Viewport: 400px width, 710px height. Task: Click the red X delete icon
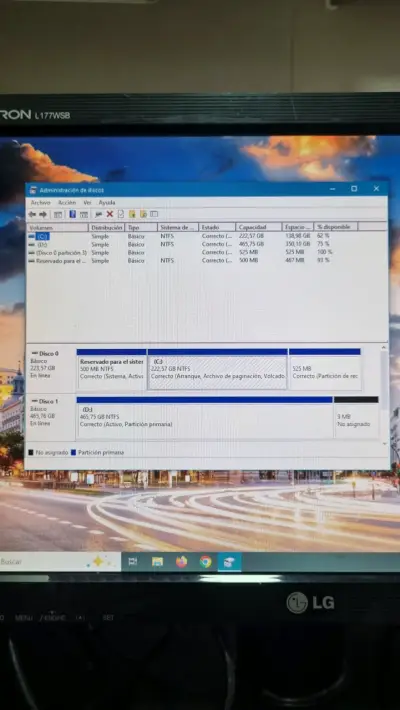pyautogui.click(x=110, y=214)
